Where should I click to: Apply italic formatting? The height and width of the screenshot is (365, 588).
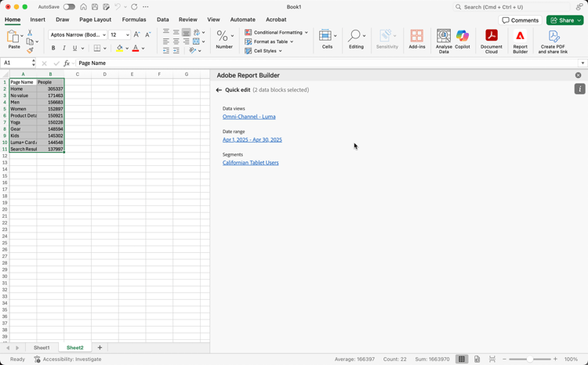pyautogui.click(x=64, y=48)
